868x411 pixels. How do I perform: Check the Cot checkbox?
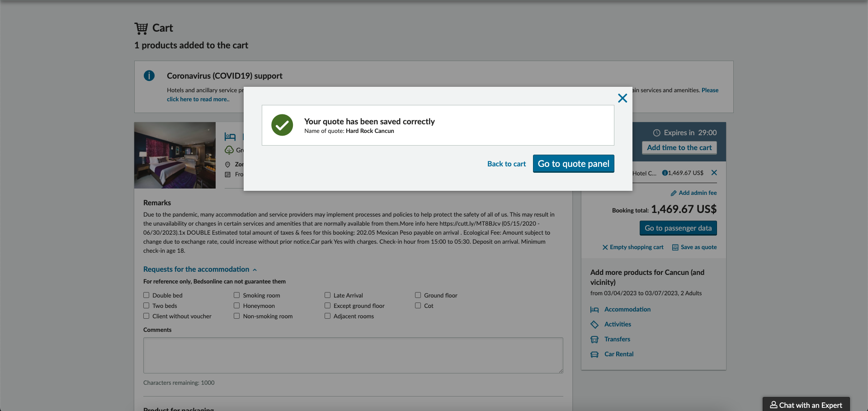pos(418,306)
